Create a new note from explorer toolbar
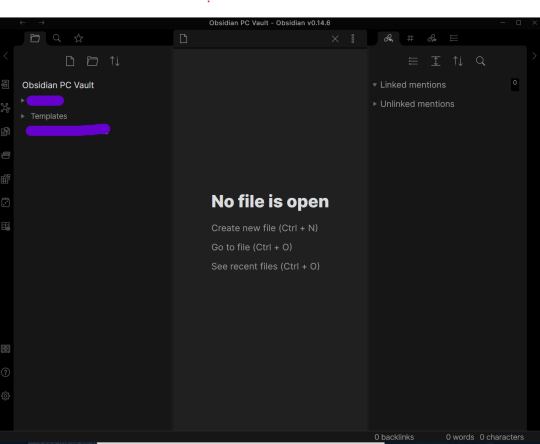540x444 pixels. [70, 61]
